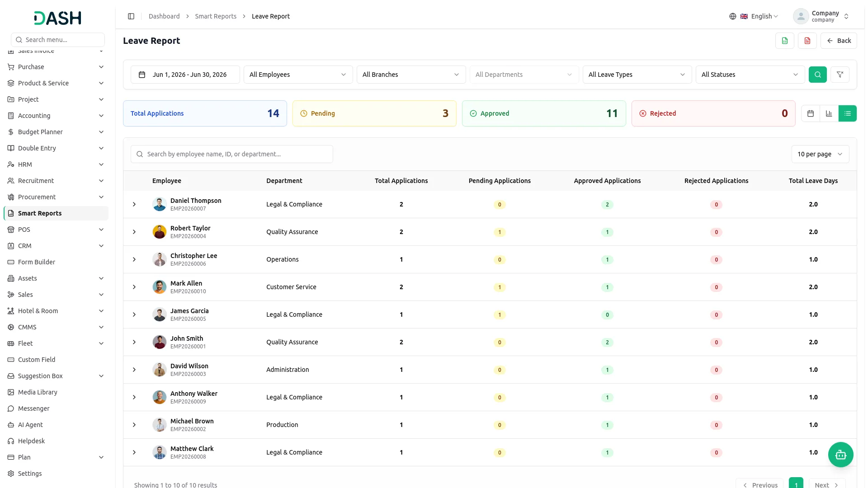Click the Custom Field sidebar icon
The height and width of the screenshot is (488, 868).
tap(11, 360)
